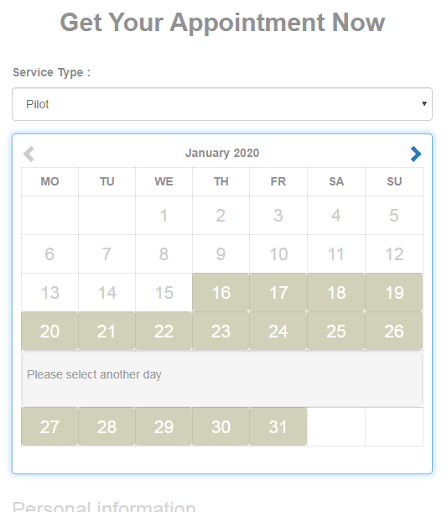Select January 16 on the calendar

point(221,292)
